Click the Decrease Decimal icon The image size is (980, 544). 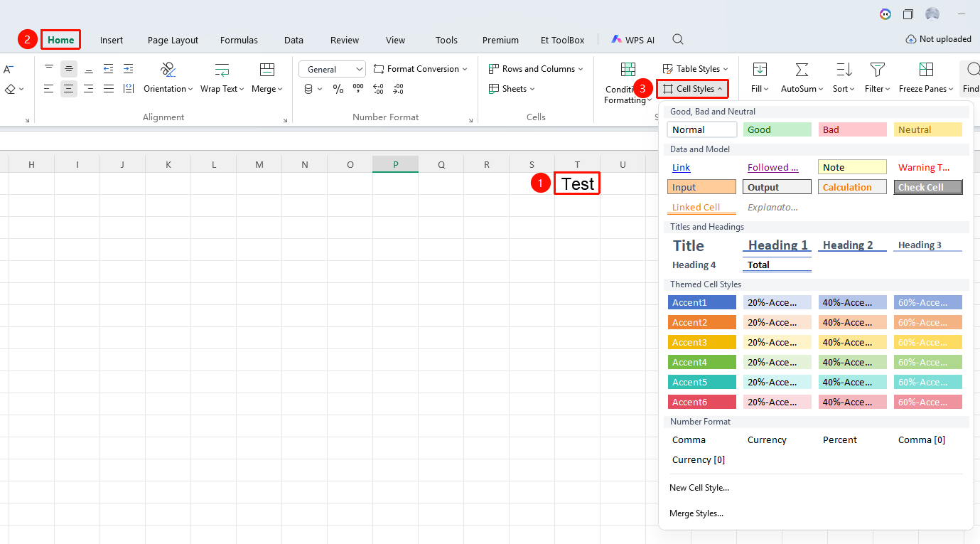398,89
